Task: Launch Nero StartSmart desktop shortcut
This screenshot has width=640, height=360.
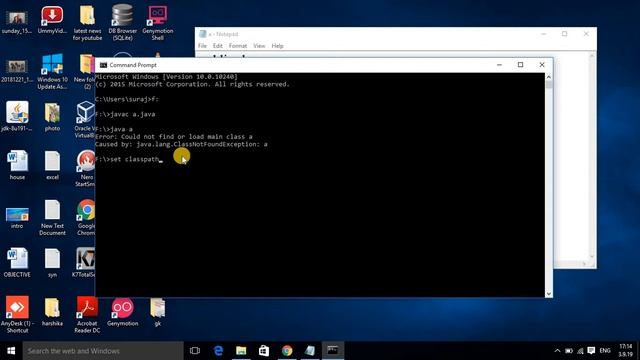Action: (x=86, y=169)
